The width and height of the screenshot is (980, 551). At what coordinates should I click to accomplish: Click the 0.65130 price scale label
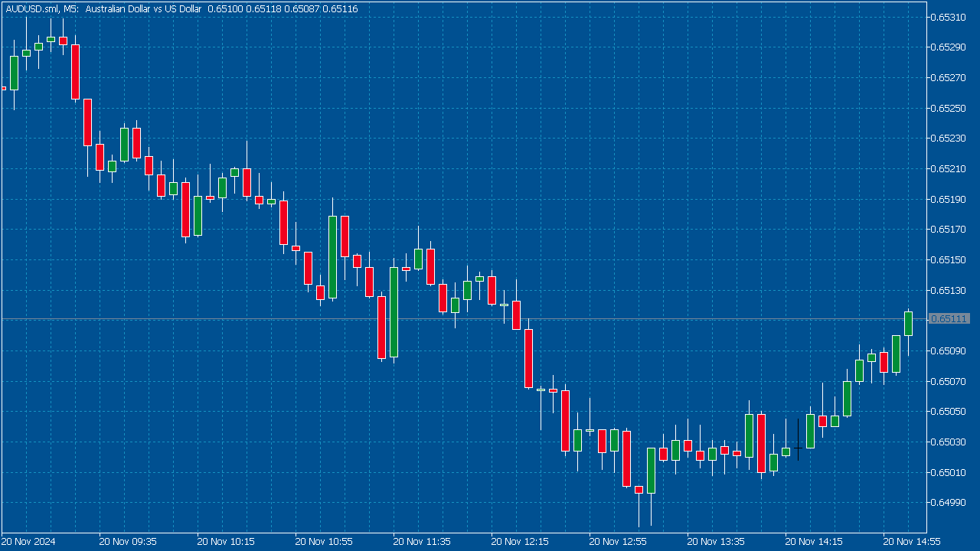click(949, 290)
